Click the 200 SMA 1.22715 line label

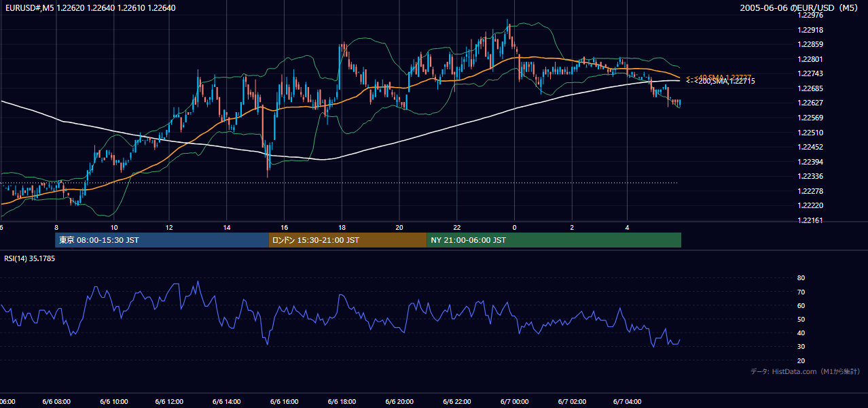[720, 82]
